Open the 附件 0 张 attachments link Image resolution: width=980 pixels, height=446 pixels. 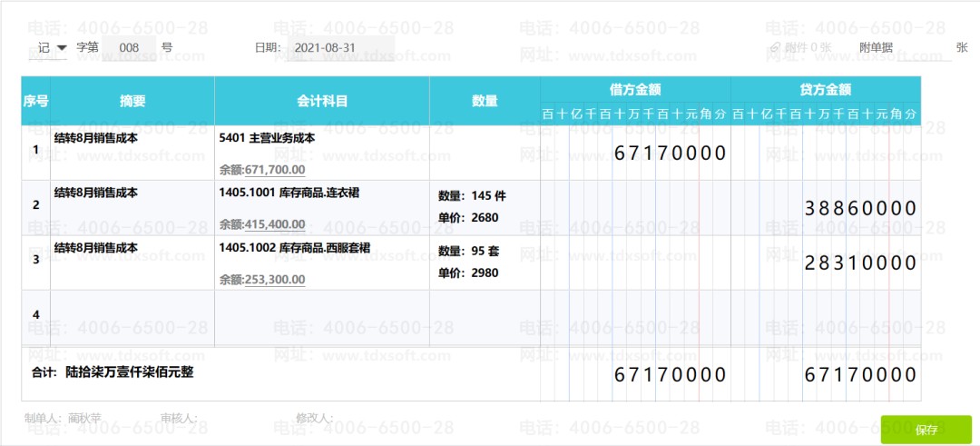point(808,47)
